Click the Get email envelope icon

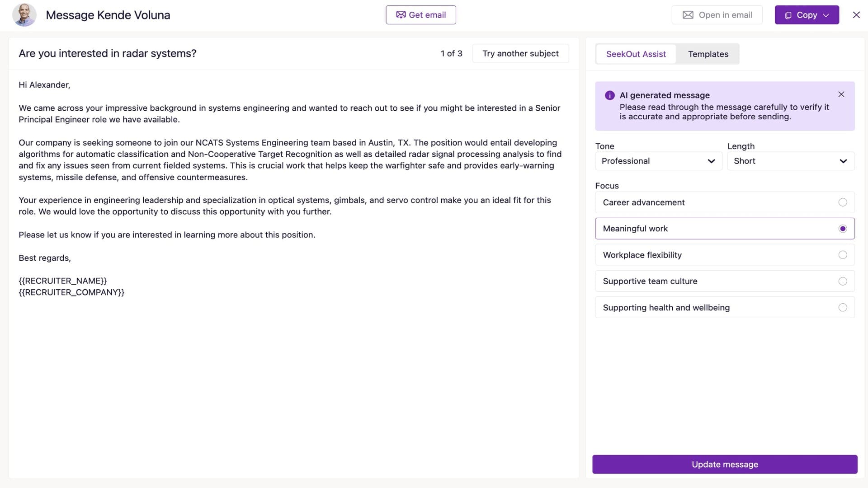401,14
